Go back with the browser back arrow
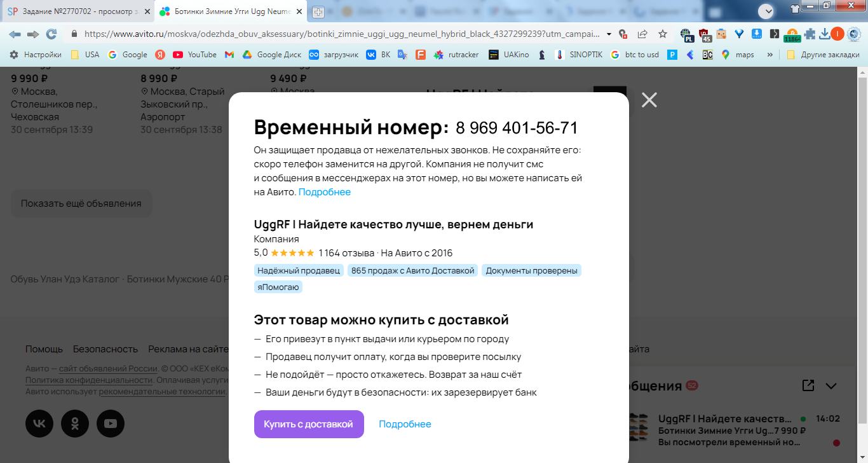Screen dimensions: 868x463 [15, 34]
